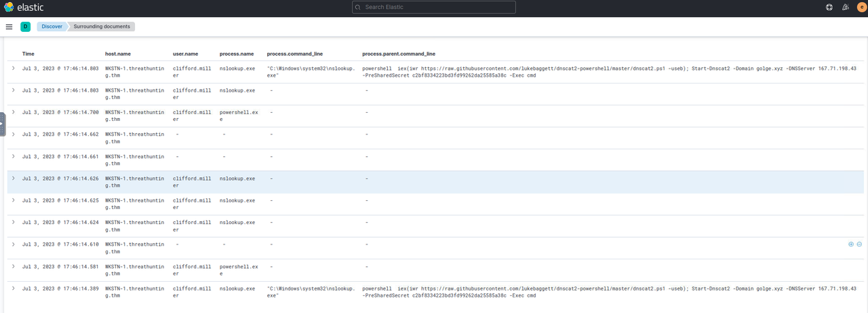Open the D space selector
868x313 pixels.
[26, 26]
